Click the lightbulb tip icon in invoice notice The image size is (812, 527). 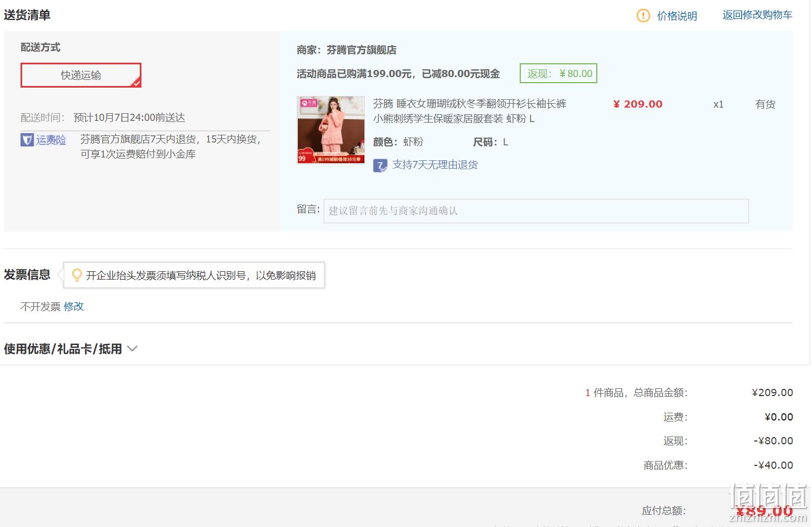click(77, 275)
